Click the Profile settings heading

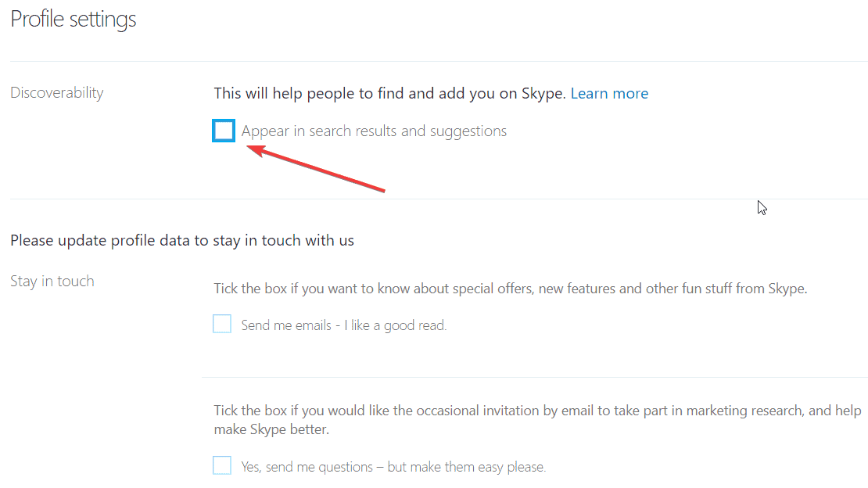(74, 20)
